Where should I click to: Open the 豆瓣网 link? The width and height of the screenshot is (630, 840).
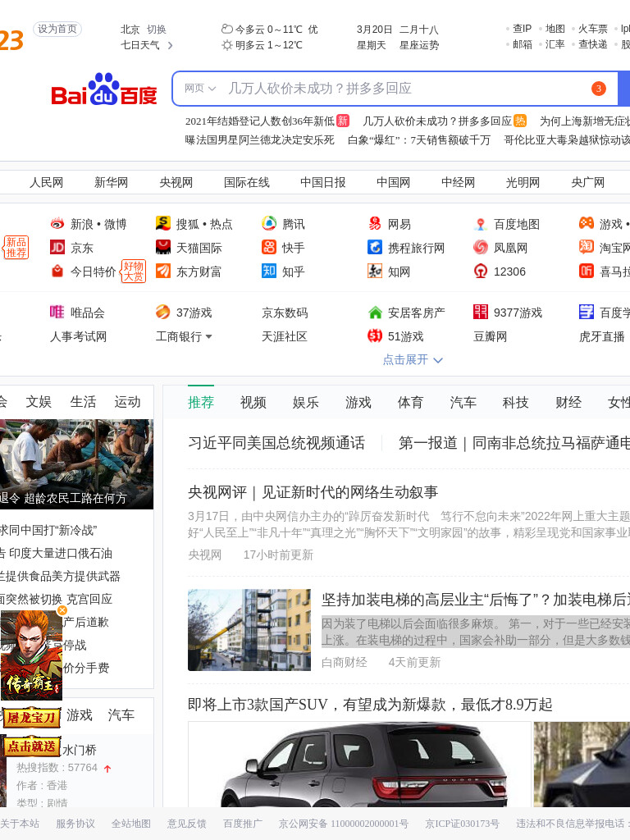pyautogui.click(x=490, y=336)
